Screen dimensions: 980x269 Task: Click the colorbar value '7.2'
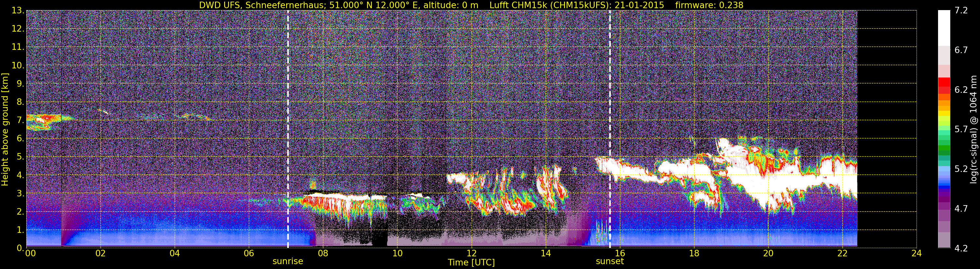click(961, 11)
